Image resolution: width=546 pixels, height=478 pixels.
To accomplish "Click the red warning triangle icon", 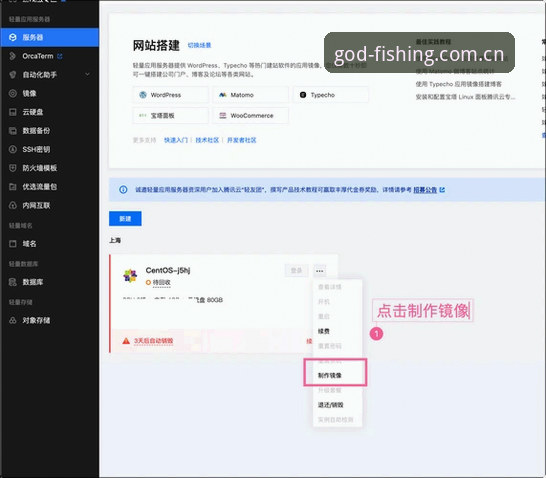I will (126, 341).
